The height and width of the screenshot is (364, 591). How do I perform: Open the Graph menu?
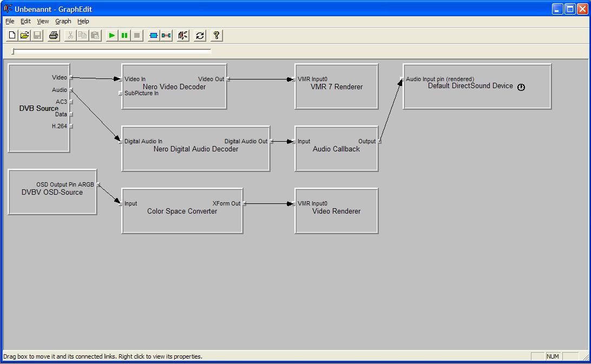[x=63, y=21]
